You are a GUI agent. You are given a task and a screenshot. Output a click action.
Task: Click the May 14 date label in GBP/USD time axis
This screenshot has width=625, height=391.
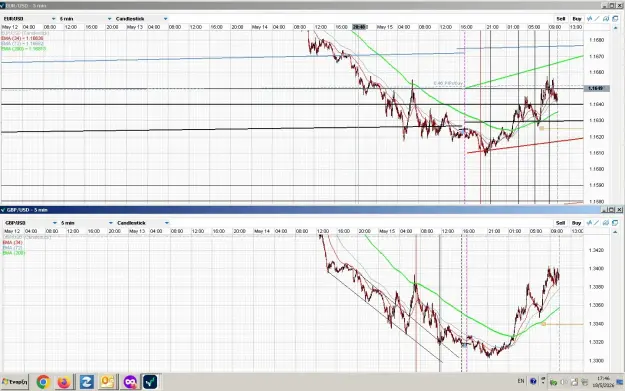(x=262, y=231)
